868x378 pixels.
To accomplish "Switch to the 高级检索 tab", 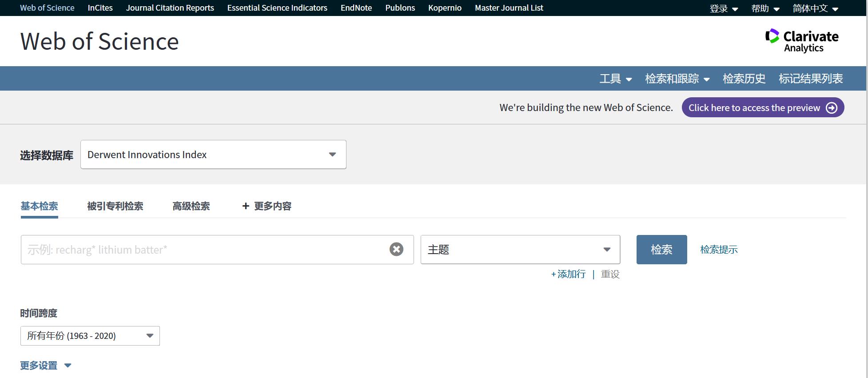I will point(191,206).
